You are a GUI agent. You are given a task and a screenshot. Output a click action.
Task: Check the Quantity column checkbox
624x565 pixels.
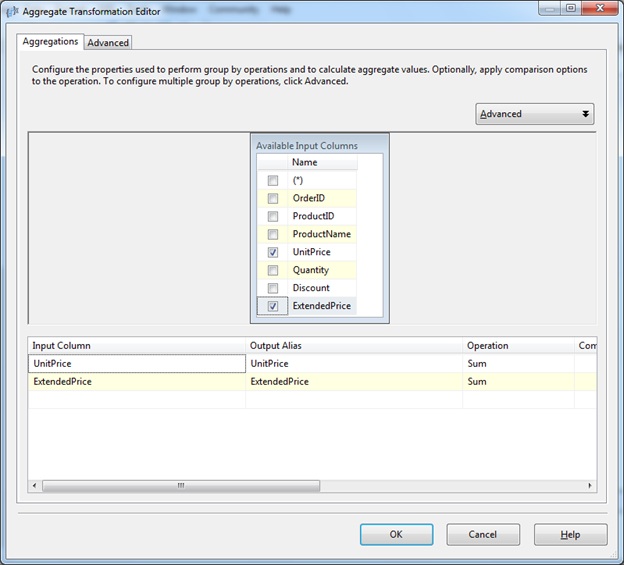pos(273,270)
